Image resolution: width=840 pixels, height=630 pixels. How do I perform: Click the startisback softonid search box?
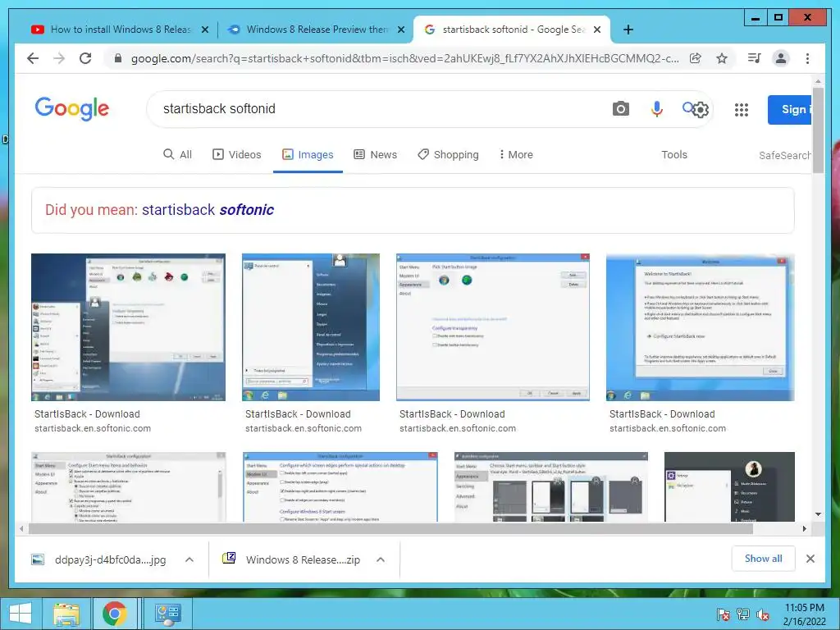click(375, 109)
